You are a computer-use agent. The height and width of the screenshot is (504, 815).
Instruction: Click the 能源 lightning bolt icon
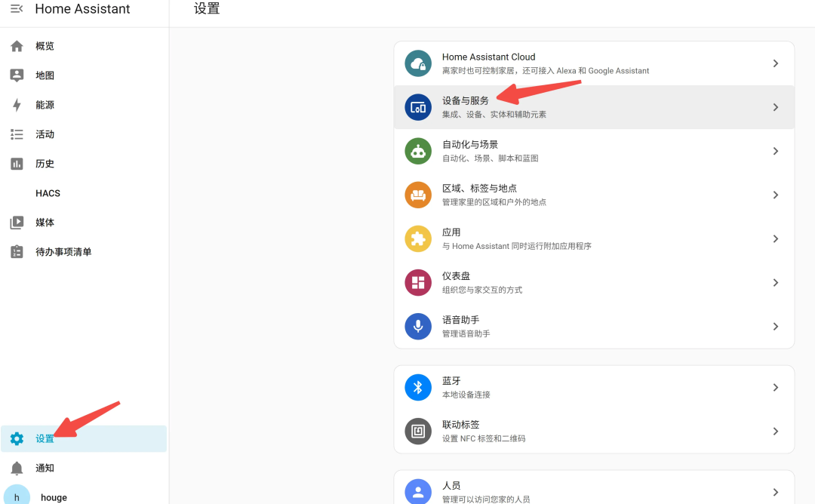click(17, 105)
